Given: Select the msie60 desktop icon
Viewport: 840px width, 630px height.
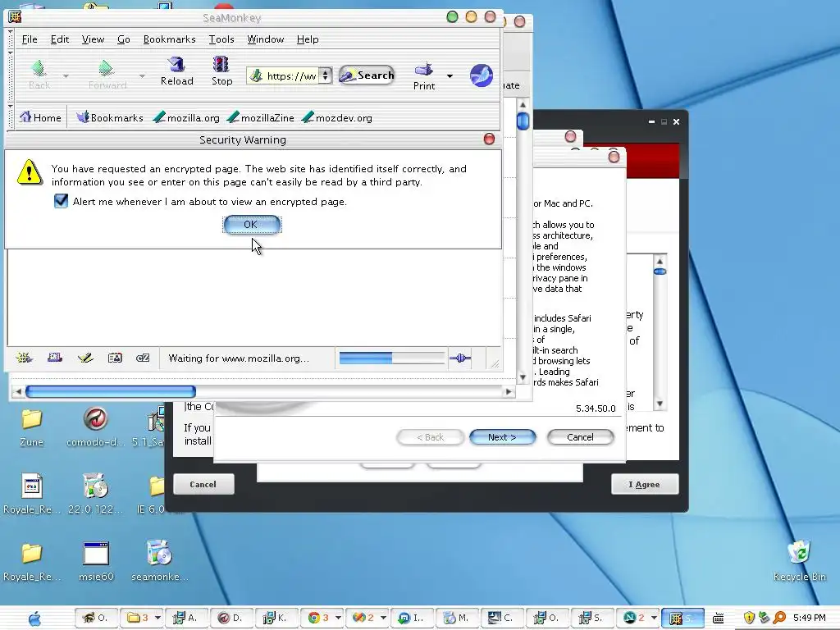Looking at the screenshot, I should click(x=96, y=561).
